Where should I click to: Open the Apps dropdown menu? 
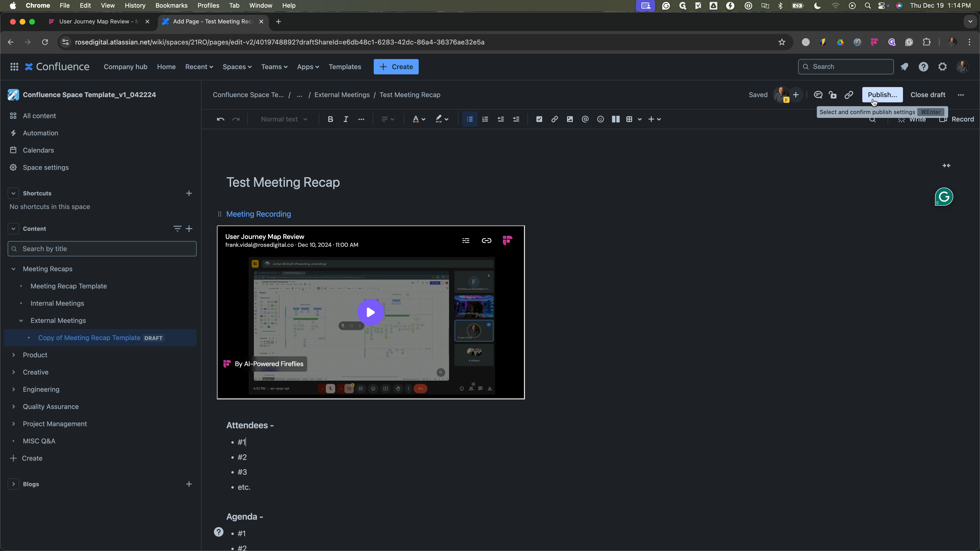[x=308, y=67]
